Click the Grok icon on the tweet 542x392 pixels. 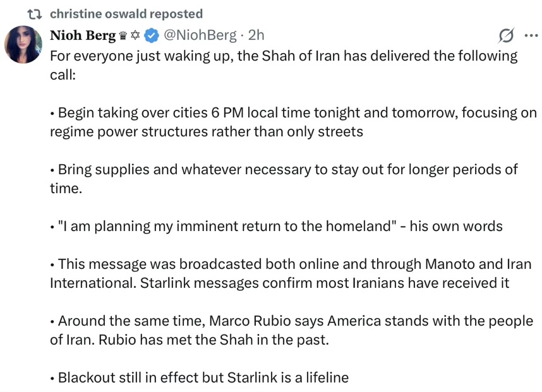pos(505,36)
